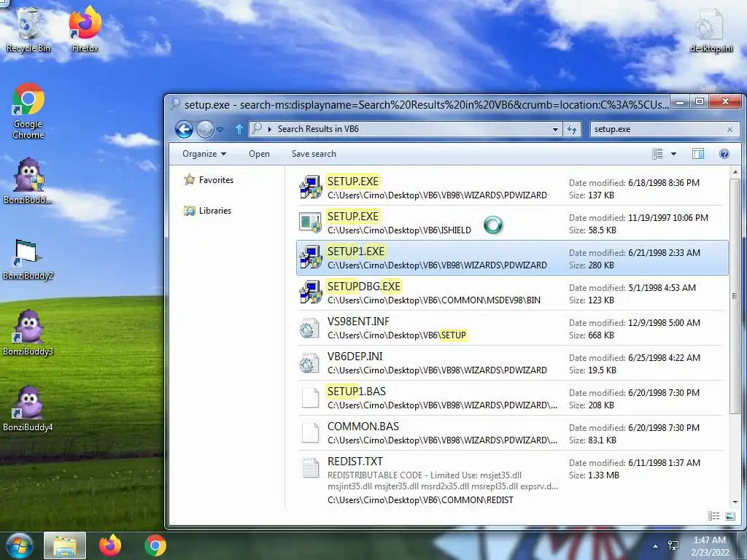This screenshot has width=747, height=560.
Task: Click the vertical scrollbar thumb in results
Action: click(735, 296)
